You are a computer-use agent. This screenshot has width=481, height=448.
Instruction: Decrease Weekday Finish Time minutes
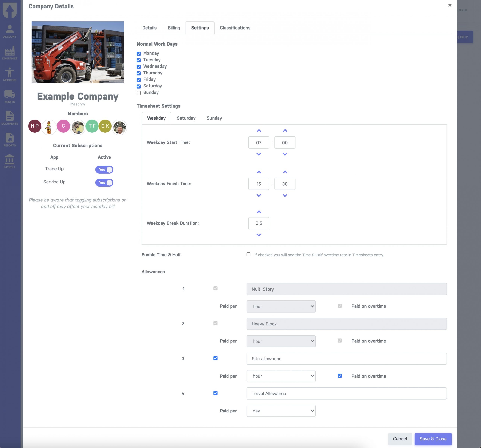(285, 196)
